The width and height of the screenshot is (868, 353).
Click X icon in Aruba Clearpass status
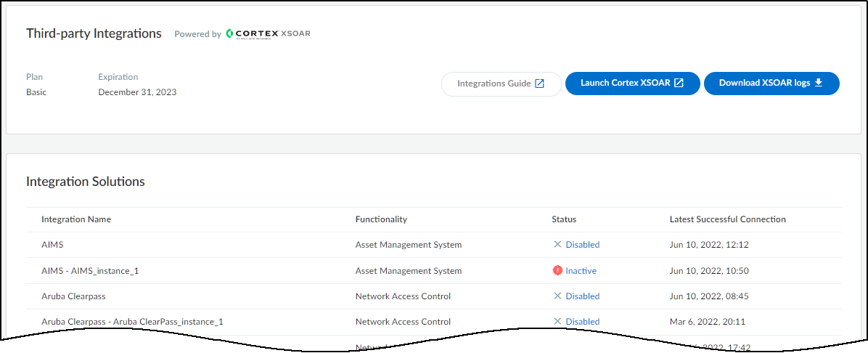(x=557, y=296)
